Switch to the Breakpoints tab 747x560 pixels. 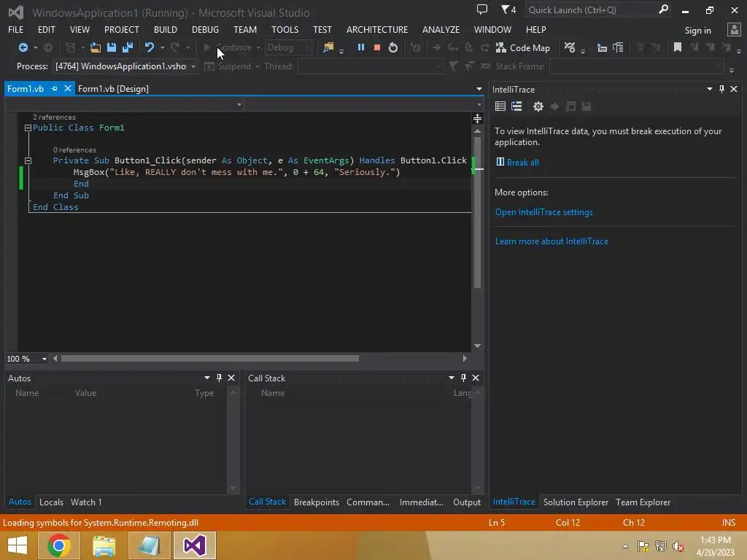(x=317, y=502)
